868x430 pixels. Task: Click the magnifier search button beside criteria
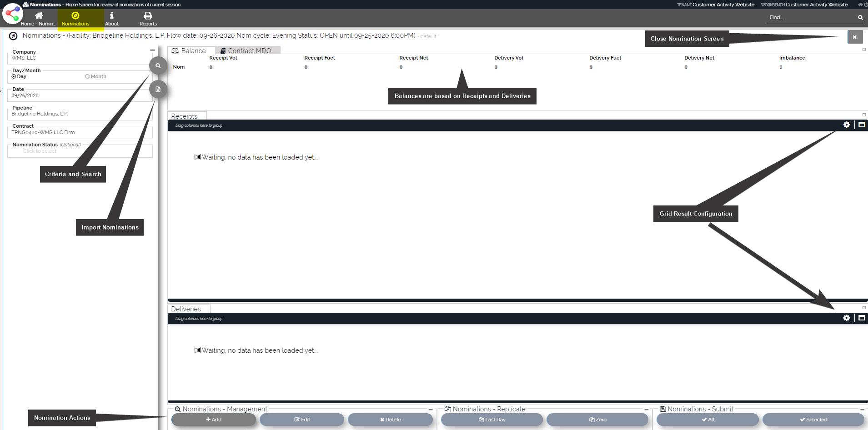pyautogui.click(x=158, y=65)
